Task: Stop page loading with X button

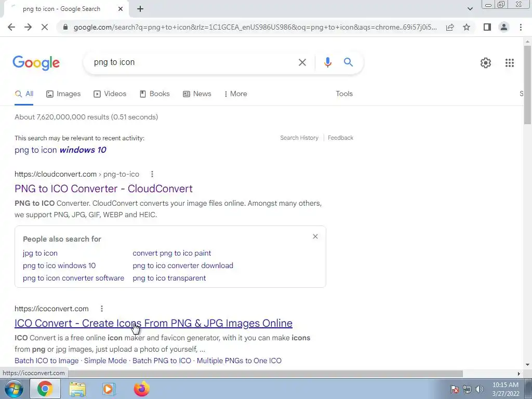Action: click(45, 27)
